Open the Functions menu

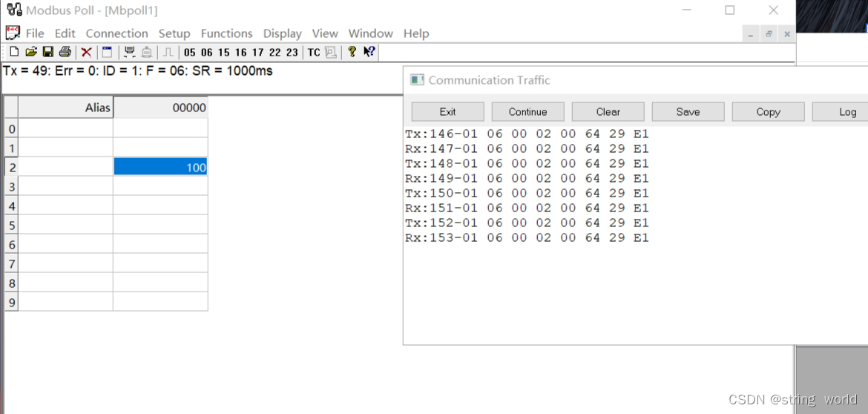[x=226, y=34]
